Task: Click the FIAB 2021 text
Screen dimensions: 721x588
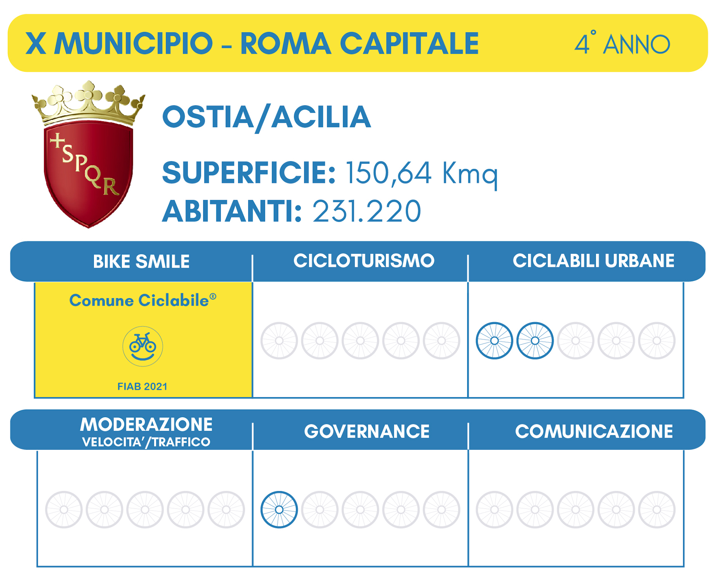Action: point(142,386)
